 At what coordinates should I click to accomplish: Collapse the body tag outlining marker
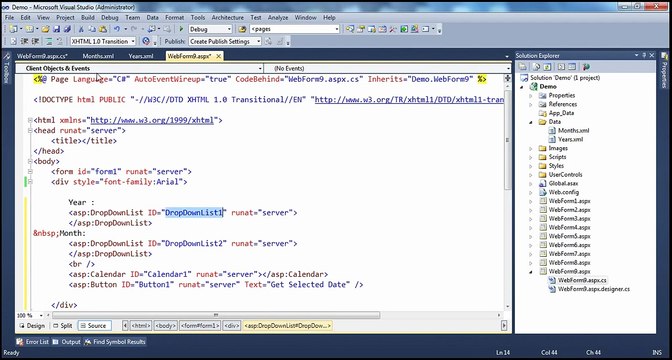(x=30, y=162)
